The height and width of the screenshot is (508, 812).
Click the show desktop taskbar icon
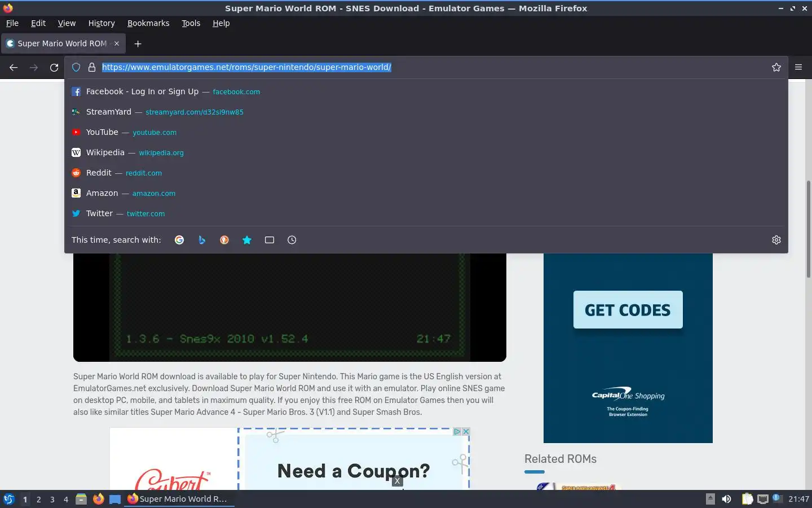[115, 499]
